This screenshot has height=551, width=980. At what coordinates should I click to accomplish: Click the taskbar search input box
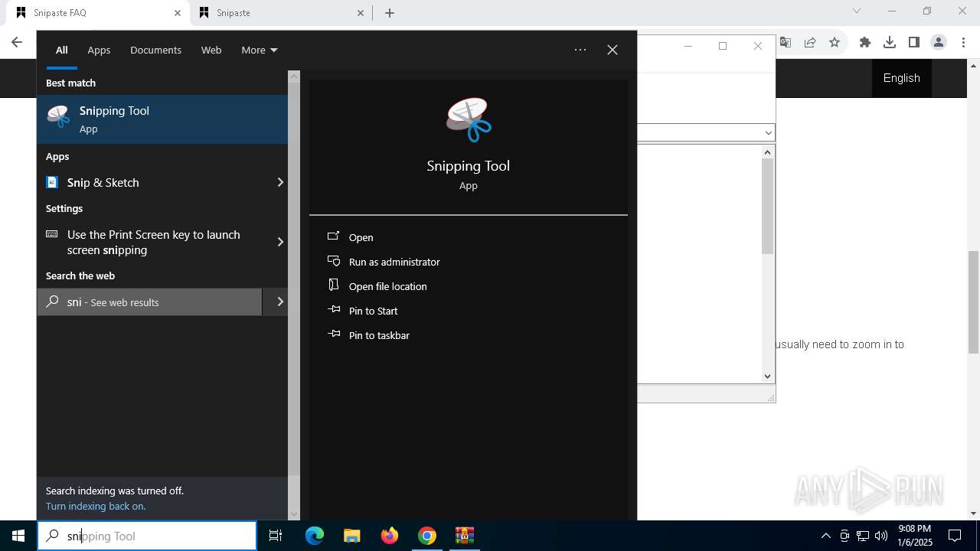click(x=147, y=536)
